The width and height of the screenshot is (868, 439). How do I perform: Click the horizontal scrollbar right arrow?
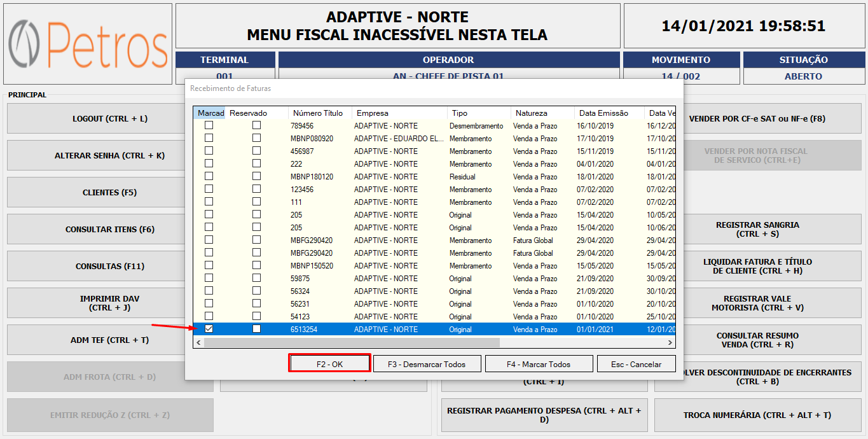pyautogui.click(x=670, y=343)
